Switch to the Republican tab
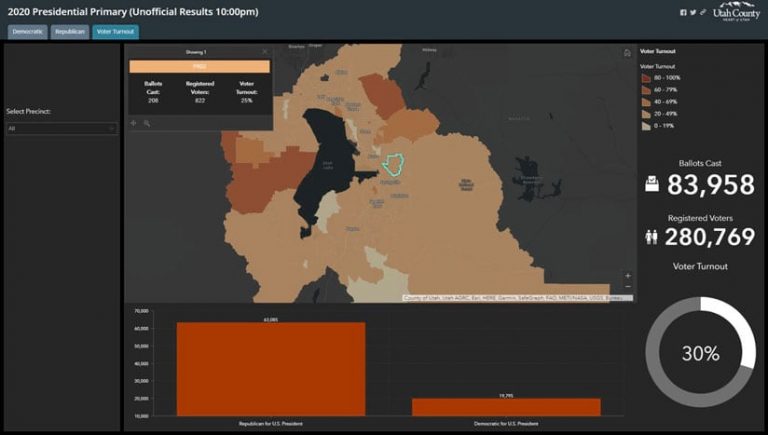 (x=70, y=32)
